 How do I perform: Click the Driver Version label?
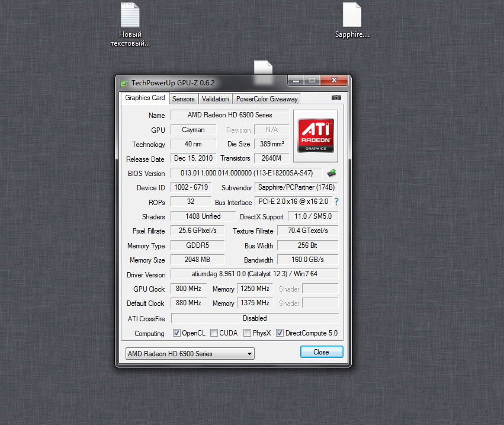point(146,275)
